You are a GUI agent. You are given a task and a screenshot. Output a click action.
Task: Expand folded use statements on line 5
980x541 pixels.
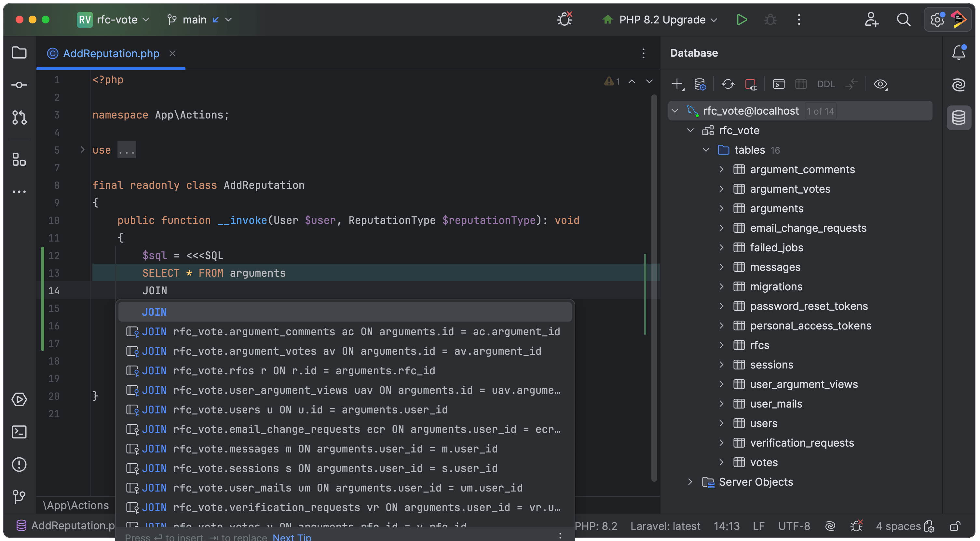[x=82, y=150]
